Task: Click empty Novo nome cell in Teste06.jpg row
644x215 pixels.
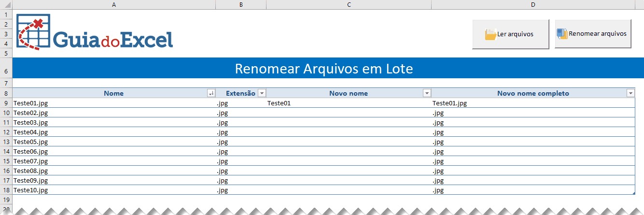Action: pos(349,151)
